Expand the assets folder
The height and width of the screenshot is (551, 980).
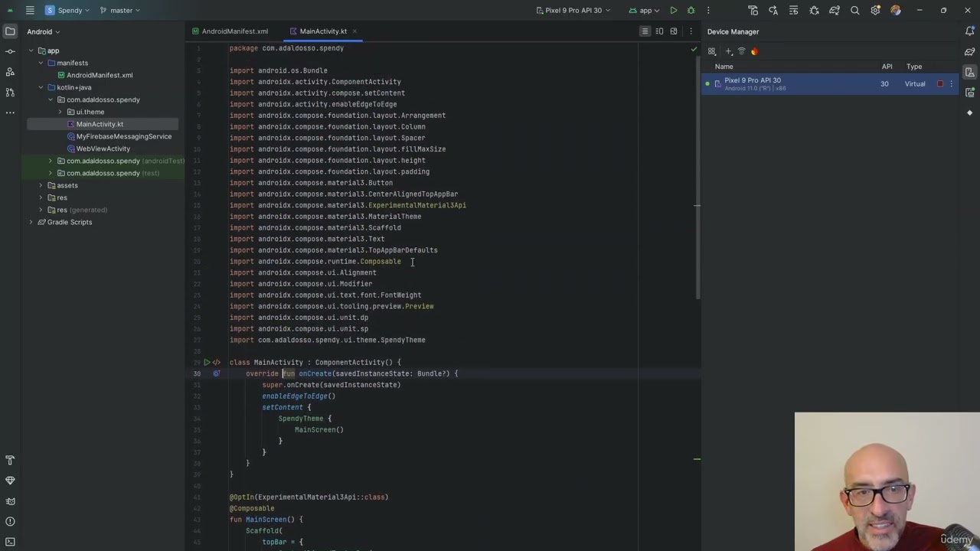tap(41, 185)
